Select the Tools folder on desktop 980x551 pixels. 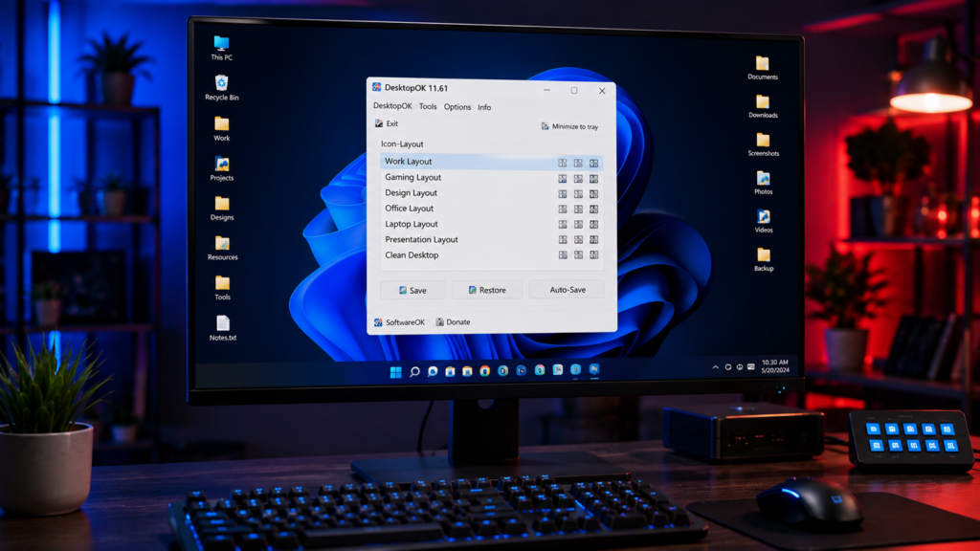(222, 288)
